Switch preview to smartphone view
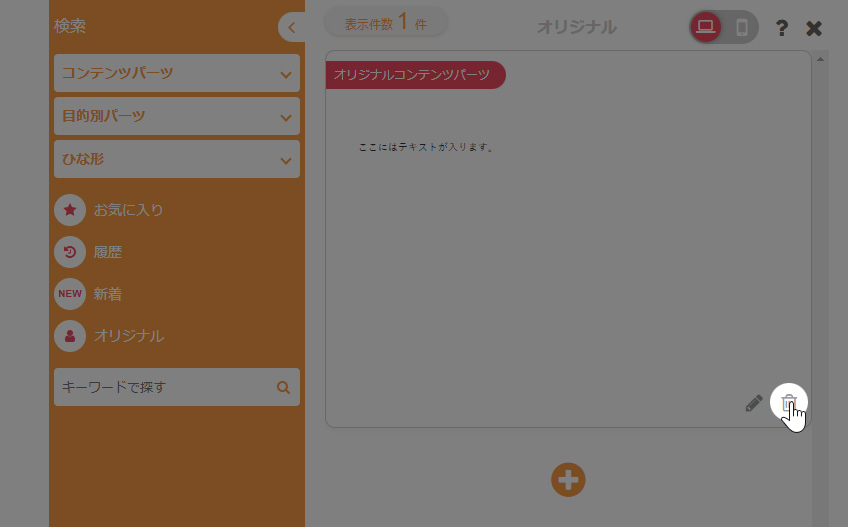848x527 pixels. pos(742,27)
